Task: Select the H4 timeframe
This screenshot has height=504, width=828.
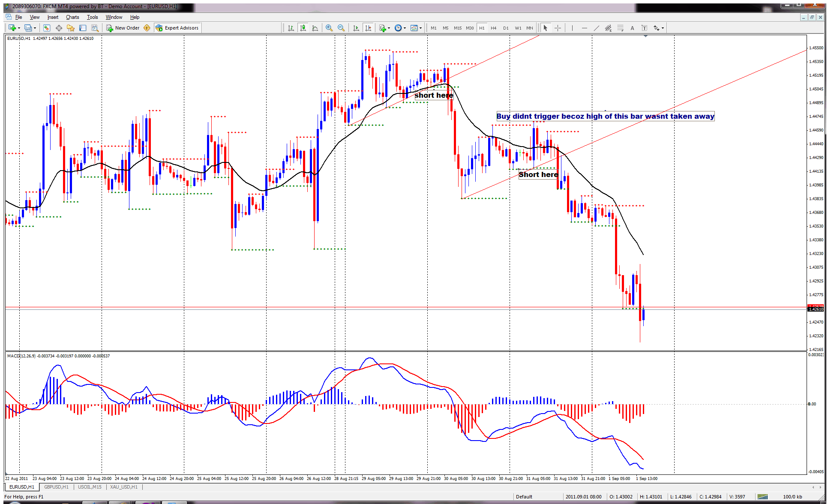Action: click(494, 28)
